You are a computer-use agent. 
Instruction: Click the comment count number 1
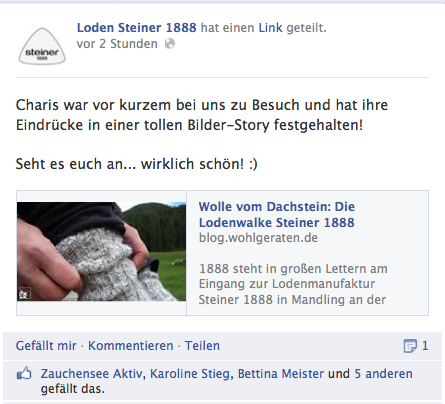425,346
